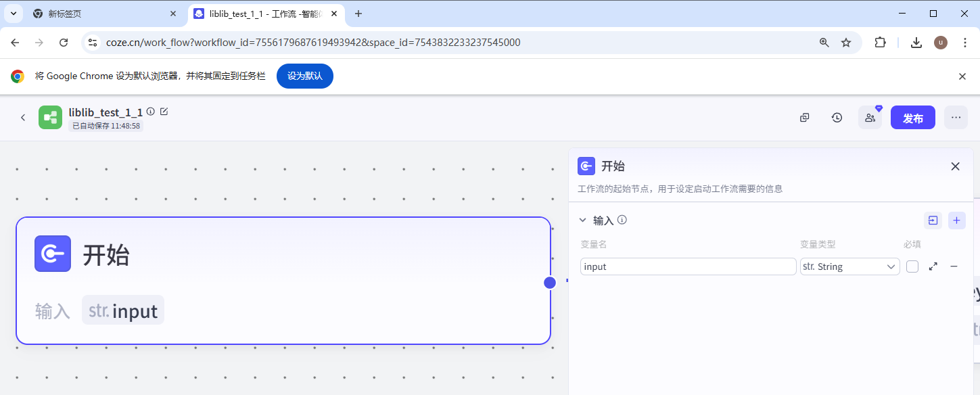The image size is (980, 395).
Task: Close the 开始 side panel
Action: [955, 166]
